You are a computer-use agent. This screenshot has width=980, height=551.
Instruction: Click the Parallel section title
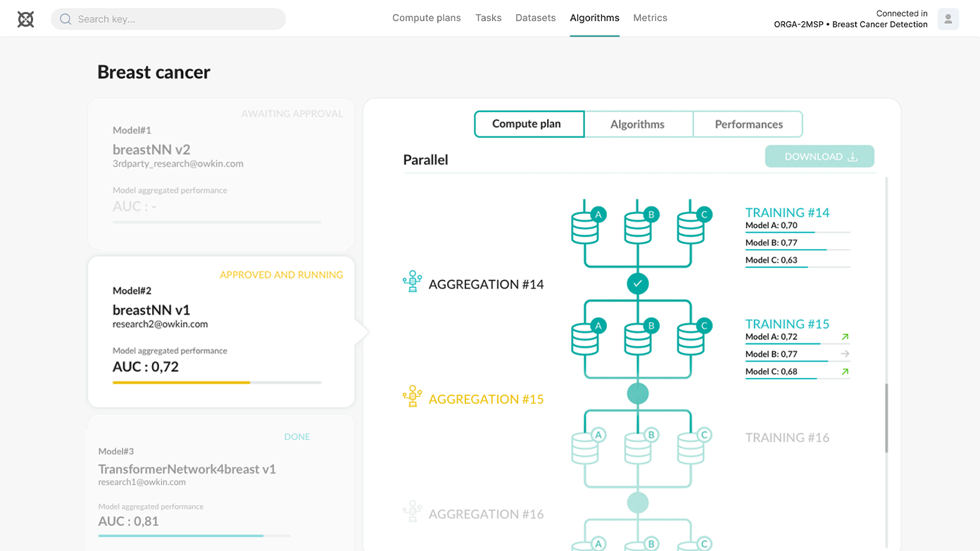coord(426,160)
